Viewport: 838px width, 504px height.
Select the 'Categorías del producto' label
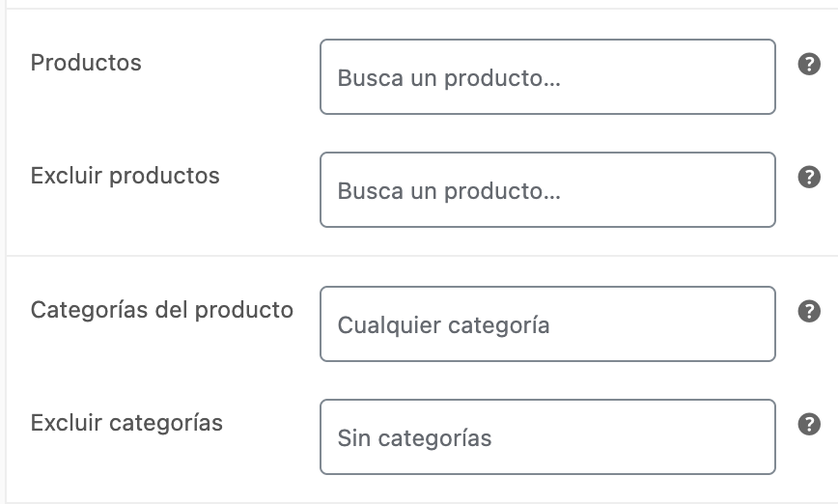point(162,310)
